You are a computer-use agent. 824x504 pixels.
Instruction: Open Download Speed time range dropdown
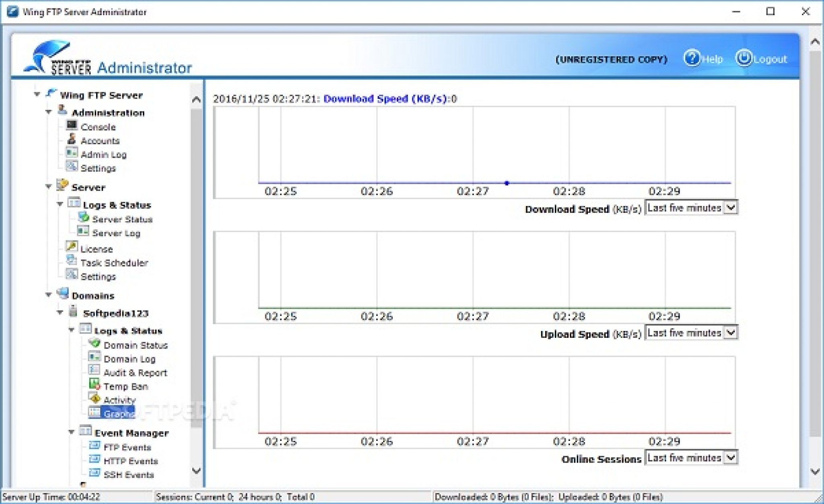click(730, 208)
